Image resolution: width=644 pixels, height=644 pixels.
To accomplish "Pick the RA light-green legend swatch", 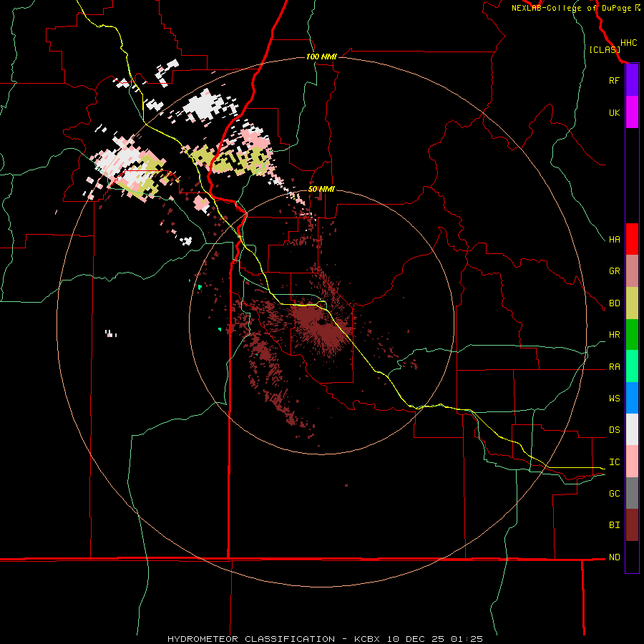I will click(x=632, y=366).
